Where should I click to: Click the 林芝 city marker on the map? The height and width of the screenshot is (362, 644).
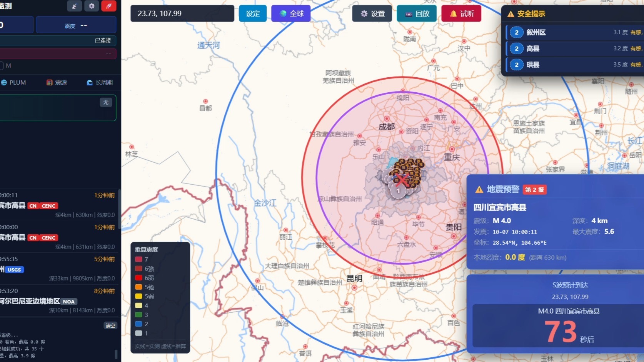(x=132, y=147)
